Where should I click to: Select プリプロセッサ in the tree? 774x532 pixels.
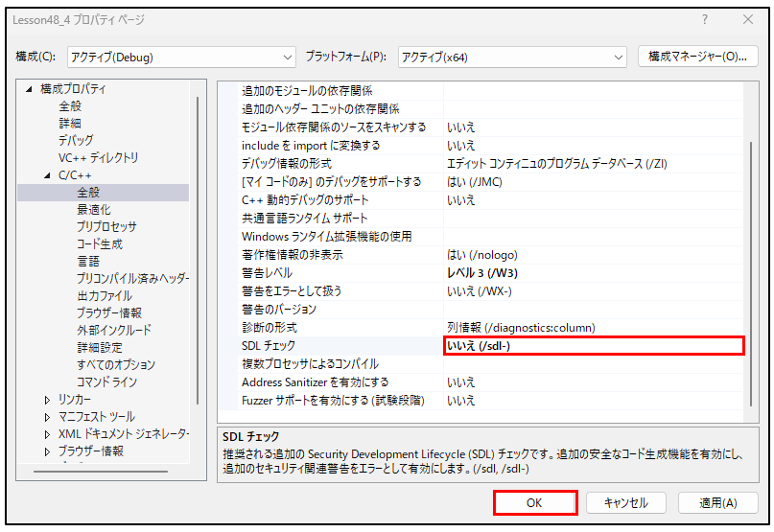(106, 227)
